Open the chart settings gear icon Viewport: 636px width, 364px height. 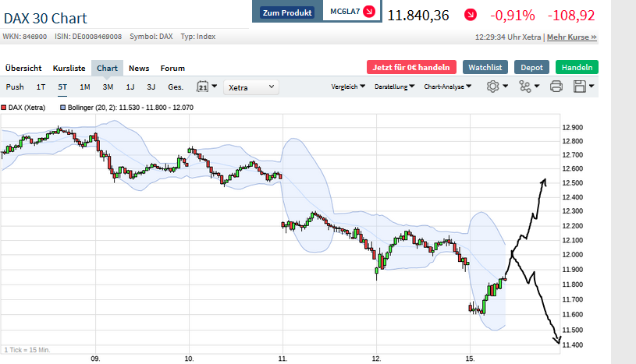[x=492, y=87]
